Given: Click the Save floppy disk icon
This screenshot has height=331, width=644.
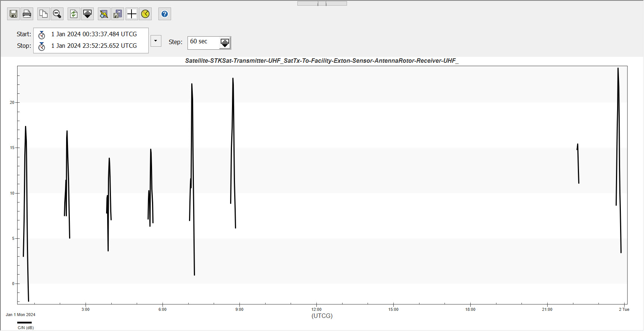Looking at the screenshot, I should pyautogui.click(x=13, y=14).
